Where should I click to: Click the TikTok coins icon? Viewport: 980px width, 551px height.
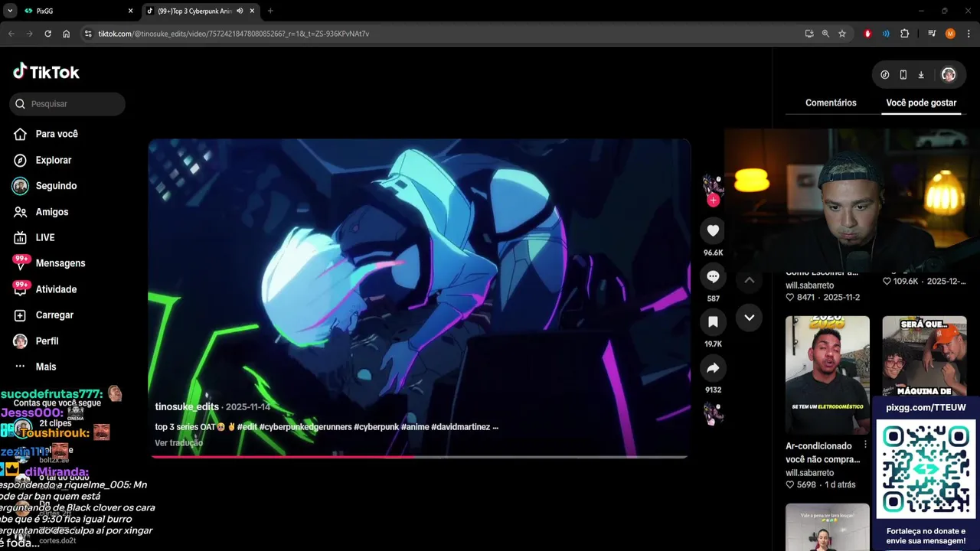coord(885,74)
